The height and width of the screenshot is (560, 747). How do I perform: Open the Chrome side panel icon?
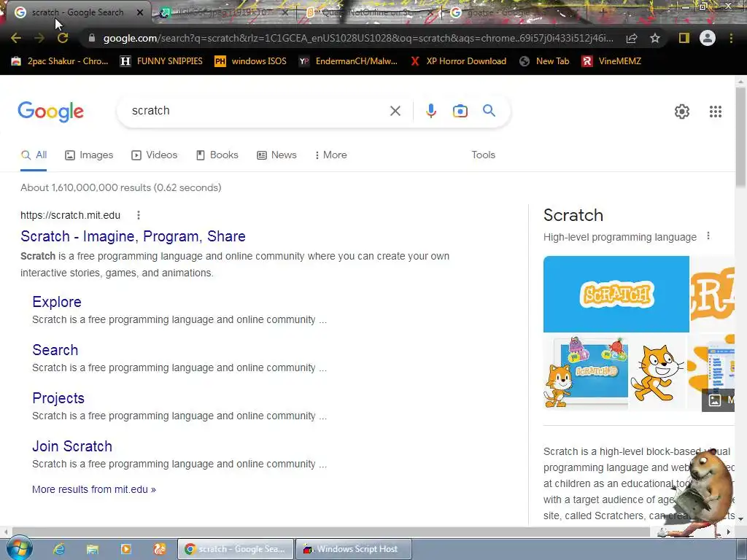(684, 38)
